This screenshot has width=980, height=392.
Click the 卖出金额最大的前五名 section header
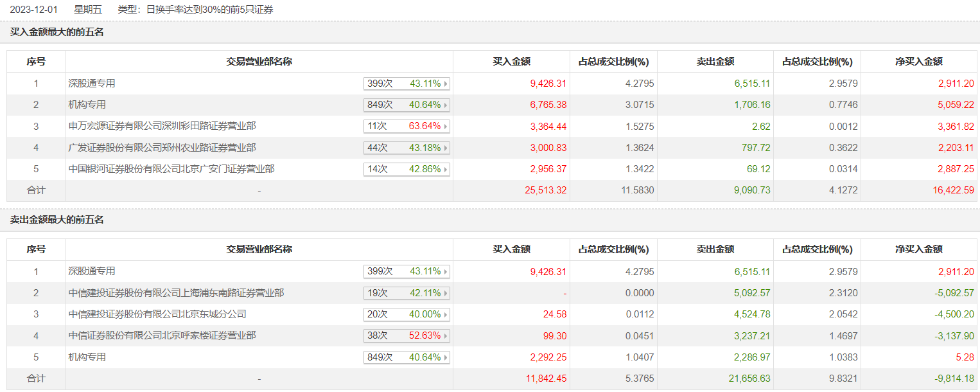(x=57, y=220)
